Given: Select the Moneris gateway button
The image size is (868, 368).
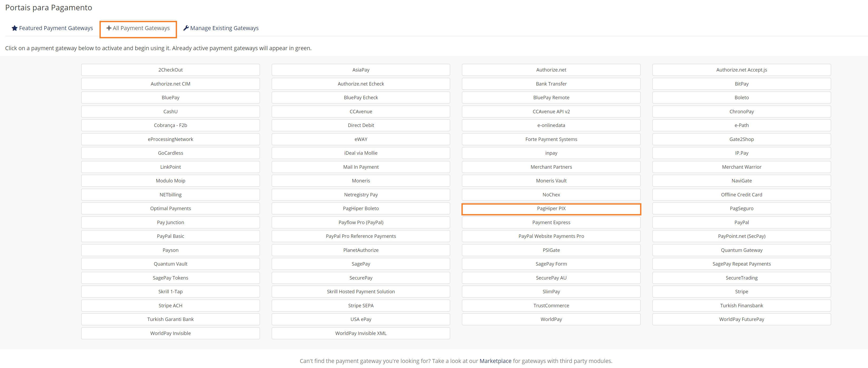Looking at the screenshot, I should [x=361, y=181].
